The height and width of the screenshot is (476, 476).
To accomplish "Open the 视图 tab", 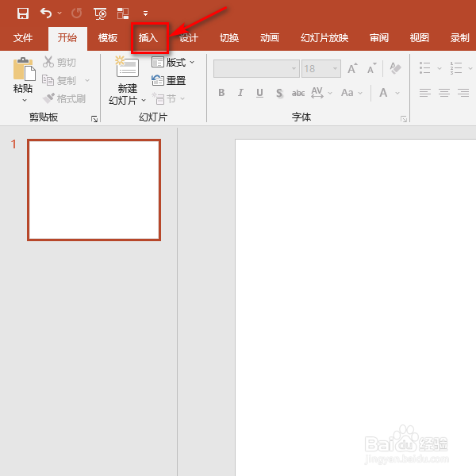I will (420, 38).
